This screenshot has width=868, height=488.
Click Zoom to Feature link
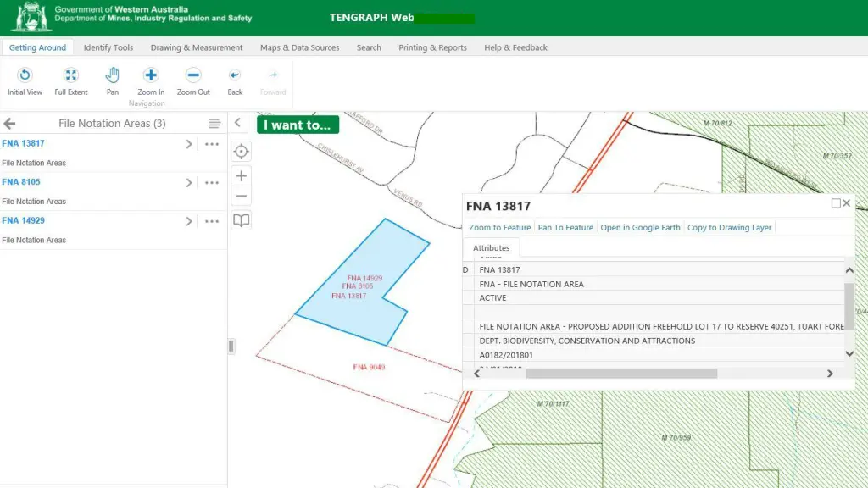point(500,227)
